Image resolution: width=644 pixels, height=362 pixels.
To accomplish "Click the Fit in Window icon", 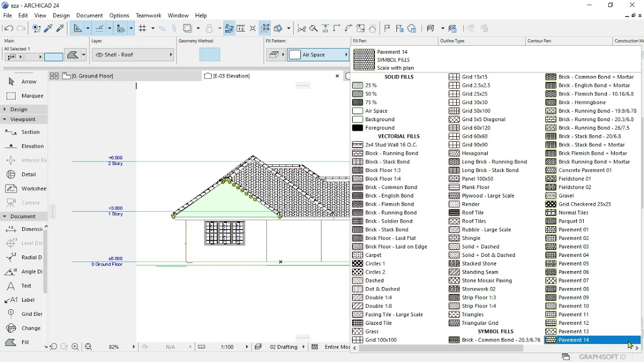I will click(89, 347).
